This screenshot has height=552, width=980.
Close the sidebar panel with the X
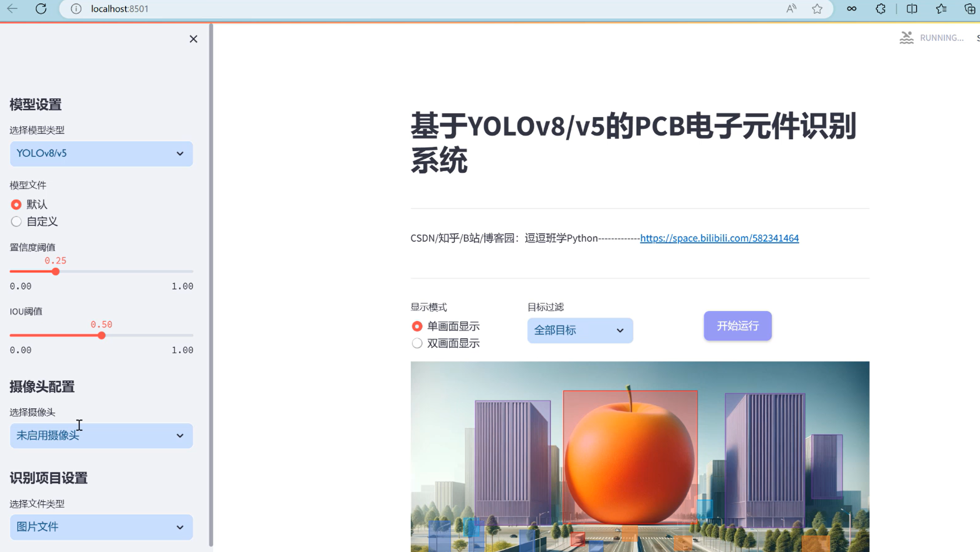pos(193,39)
